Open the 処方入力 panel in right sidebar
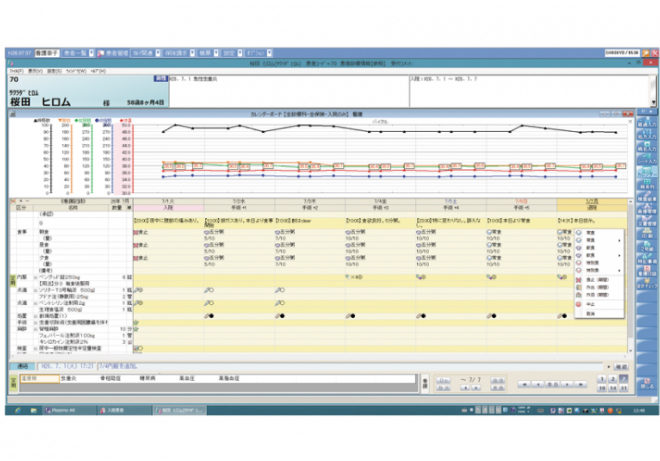 (647, 133)
